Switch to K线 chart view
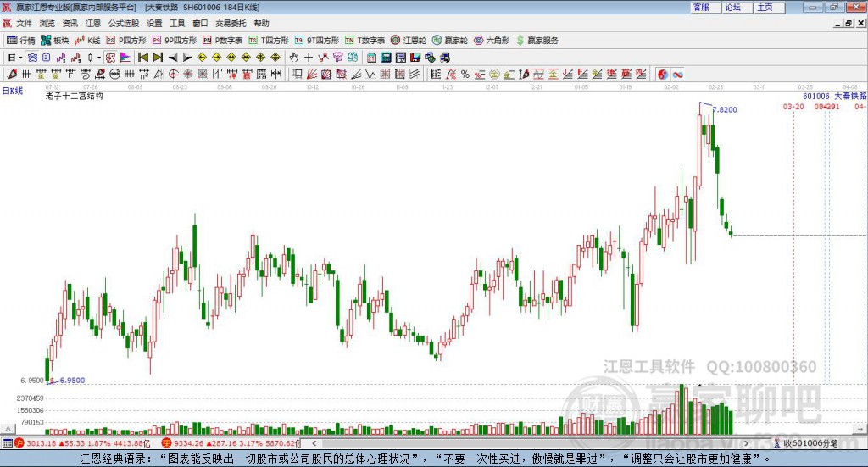The height and width of the screenshot is (467, 868). click(x=87, y=41)
